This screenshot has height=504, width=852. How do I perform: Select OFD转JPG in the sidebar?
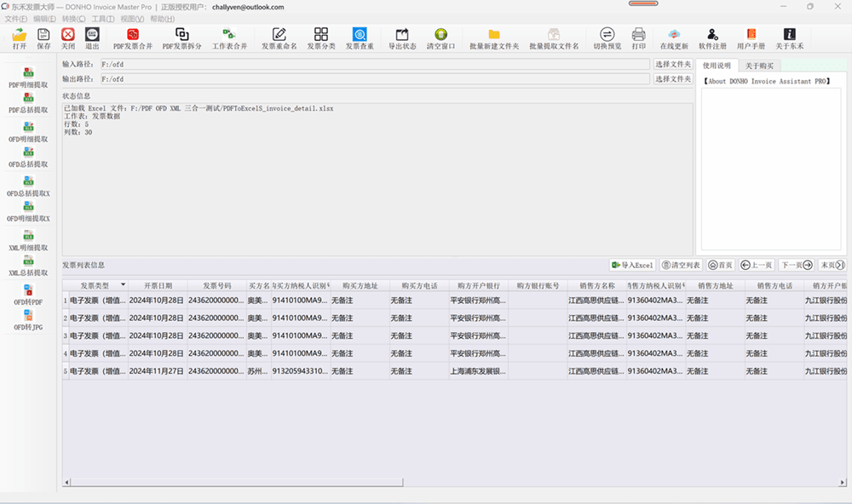pos(28,320)
